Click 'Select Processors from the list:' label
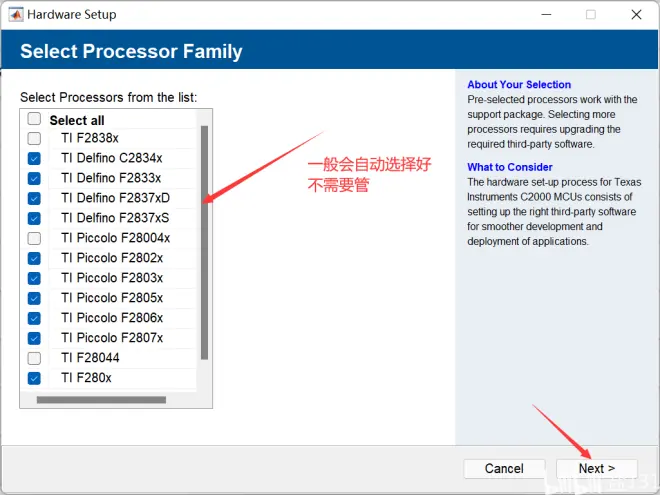 coord(109,97)
